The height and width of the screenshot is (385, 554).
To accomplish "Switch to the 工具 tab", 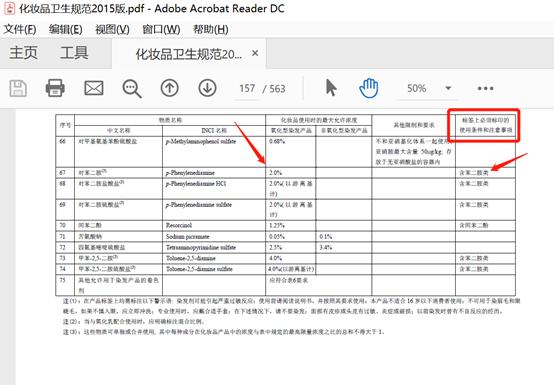I will 74,53.
